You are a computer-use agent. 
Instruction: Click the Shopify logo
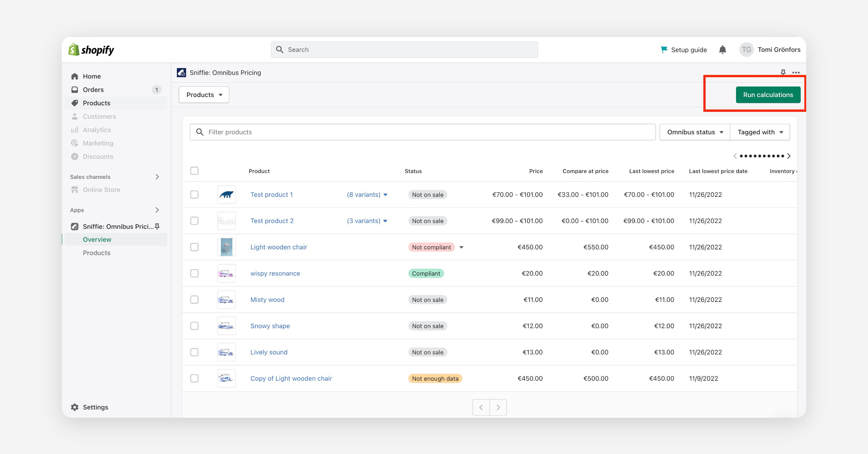(x=92, y=50)
